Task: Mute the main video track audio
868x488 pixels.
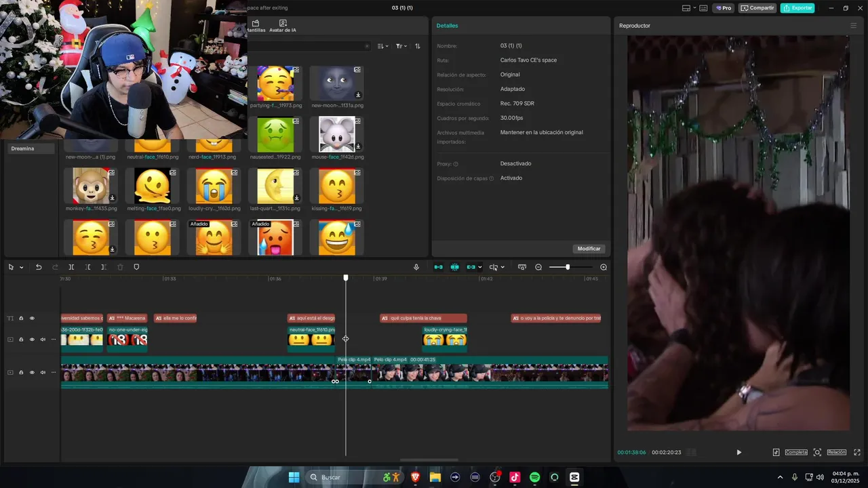Action: coord(43,372)
